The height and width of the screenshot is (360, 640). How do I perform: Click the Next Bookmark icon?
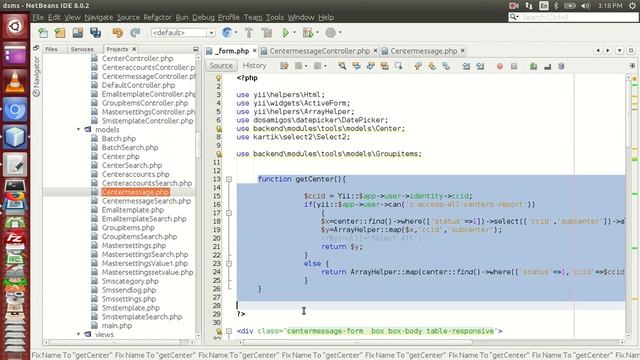tap(432, 66)
